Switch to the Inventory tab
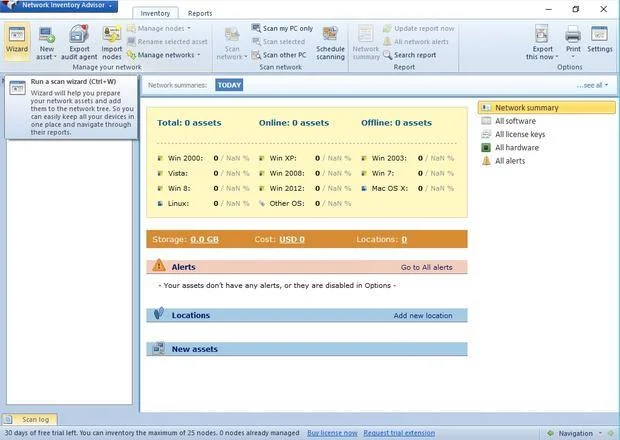Image resolution: width=620 pixels, height=440 pixels. pos(155,13)
